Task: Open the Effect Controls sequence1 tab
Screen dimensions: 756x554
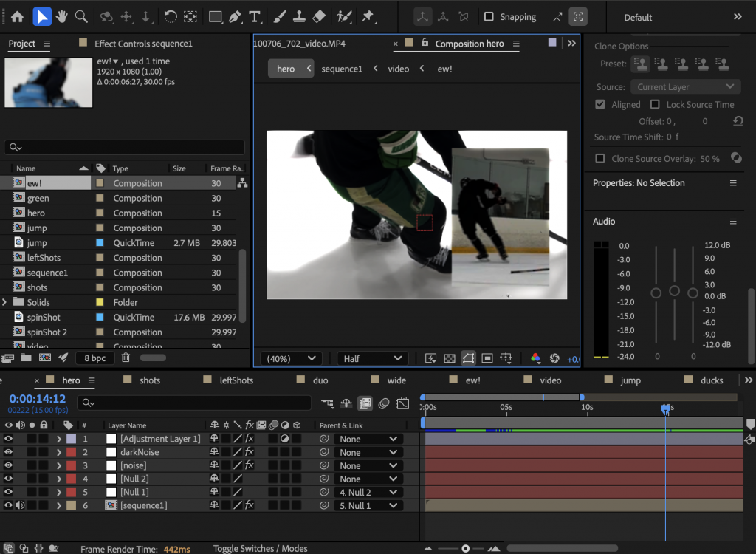Action: (143, 44)
